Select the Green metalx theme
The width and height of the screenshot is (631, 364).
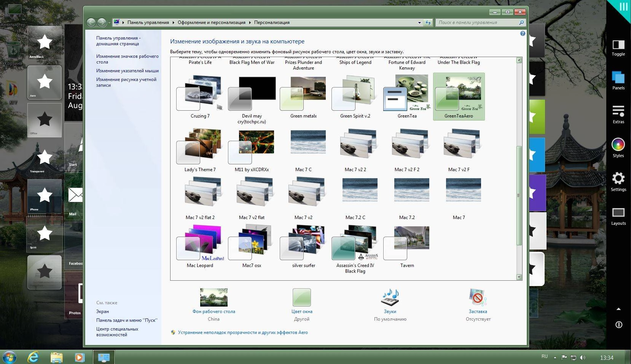click(x=303, y=97)
